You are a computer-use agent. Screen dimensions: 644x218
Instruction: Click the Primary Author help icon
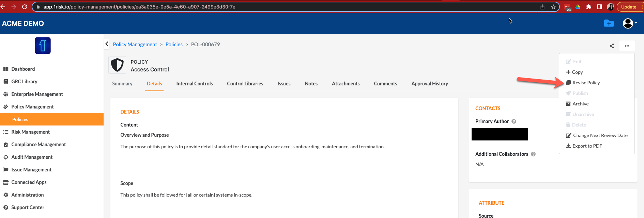click(514, 121)
